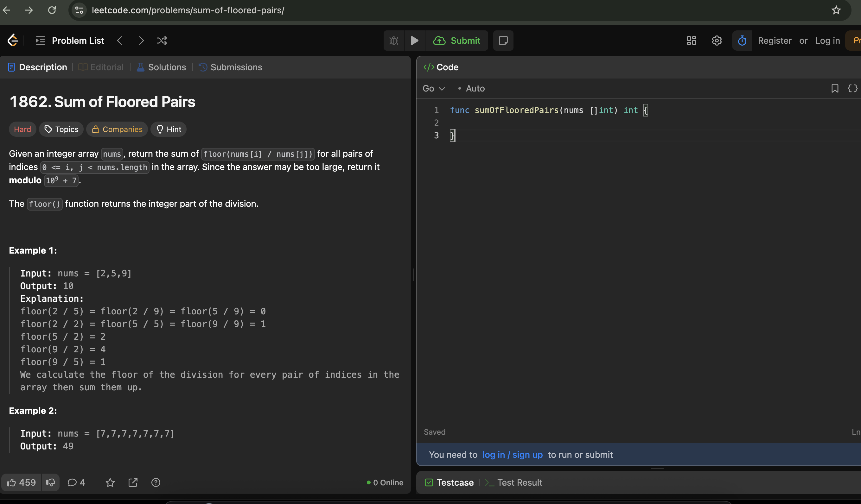The image size is (861, 504).
Task: Open the Testcase tab
Action: pos(449,482)
